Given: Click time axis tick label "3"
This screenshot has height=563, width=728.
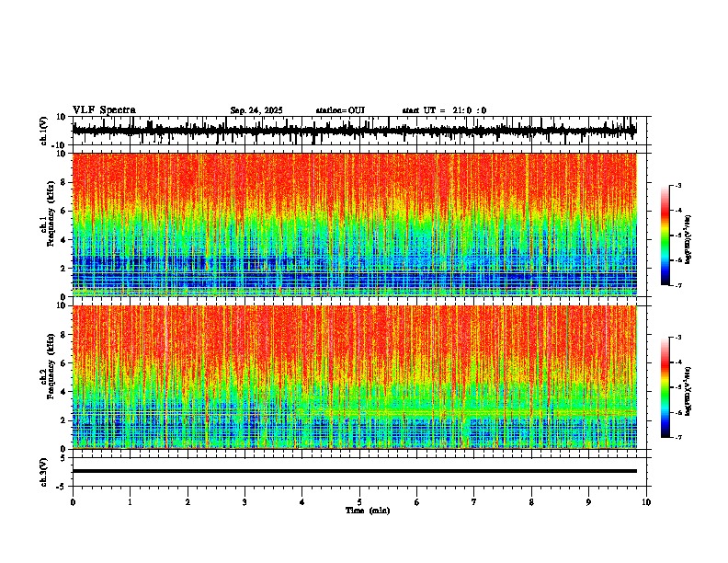Looking at the screenshot, I should pos(245,502).
